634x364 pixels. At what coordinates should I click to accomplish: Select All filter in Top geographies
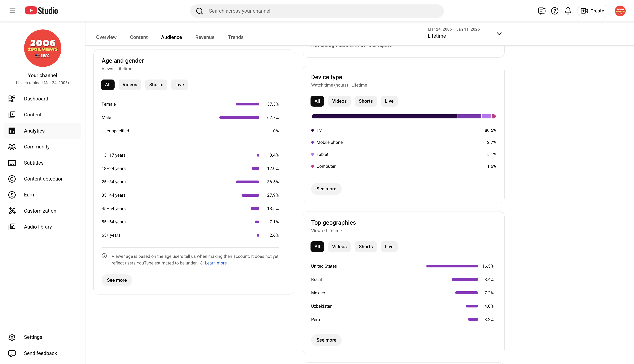317,246
